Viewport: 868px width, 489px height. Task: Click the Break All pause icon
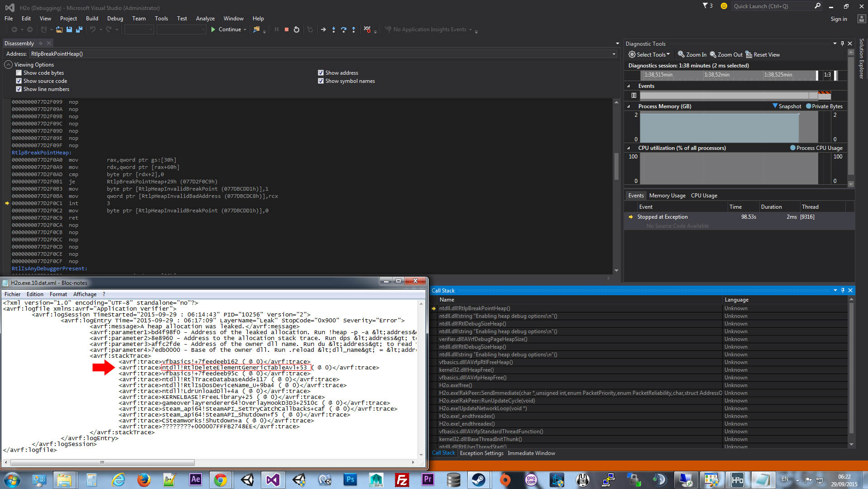[x=276, y=29]
